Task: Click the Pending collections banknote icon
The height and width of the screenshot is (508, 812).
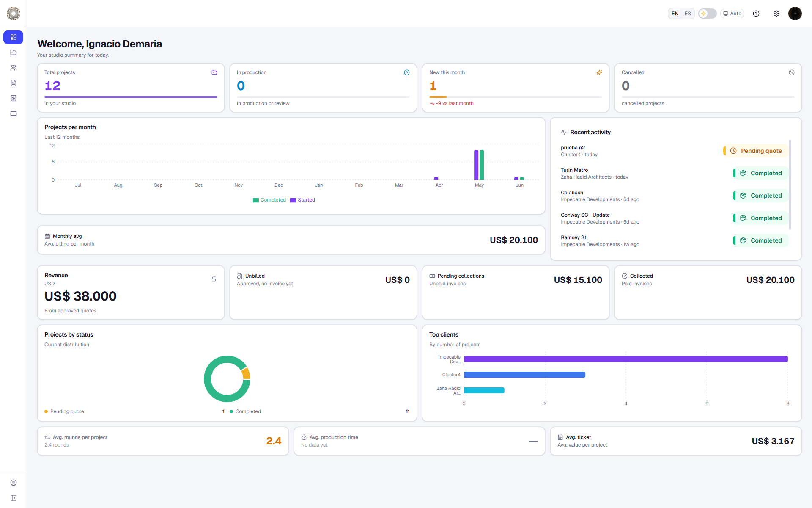Action: 432,276
